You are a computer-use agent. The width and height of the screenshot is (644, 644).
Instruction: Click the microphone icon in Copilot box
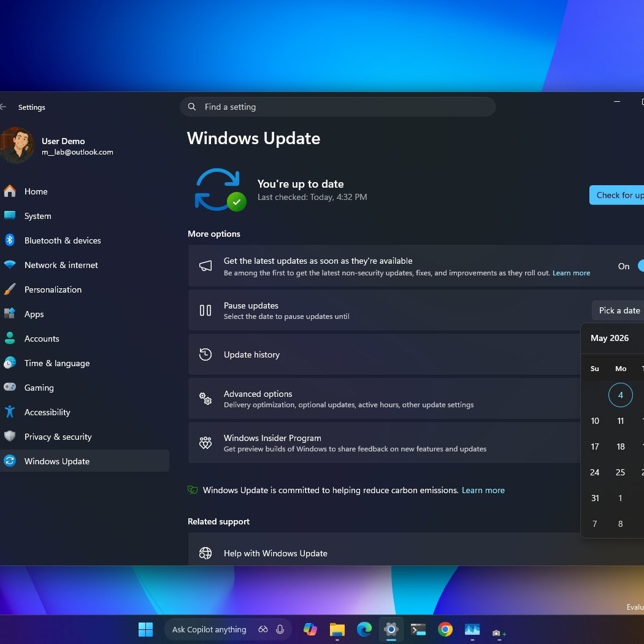point(280,629)
